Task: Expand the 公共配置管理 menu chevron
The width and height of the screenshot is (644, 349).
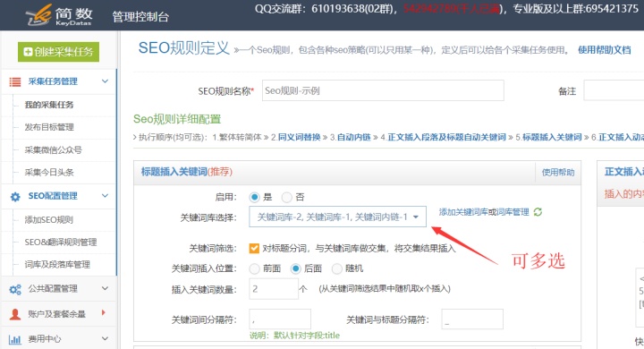Action: (106, 288)
